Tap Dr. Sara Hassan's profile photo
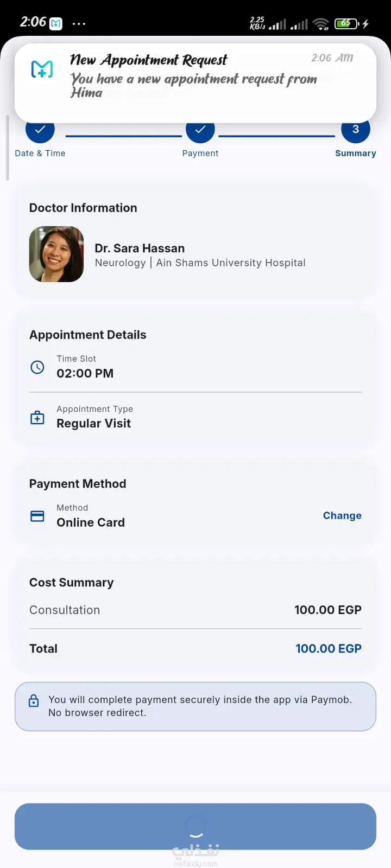Viewport: 391px width, 868px height. click(x=56, y=254)
